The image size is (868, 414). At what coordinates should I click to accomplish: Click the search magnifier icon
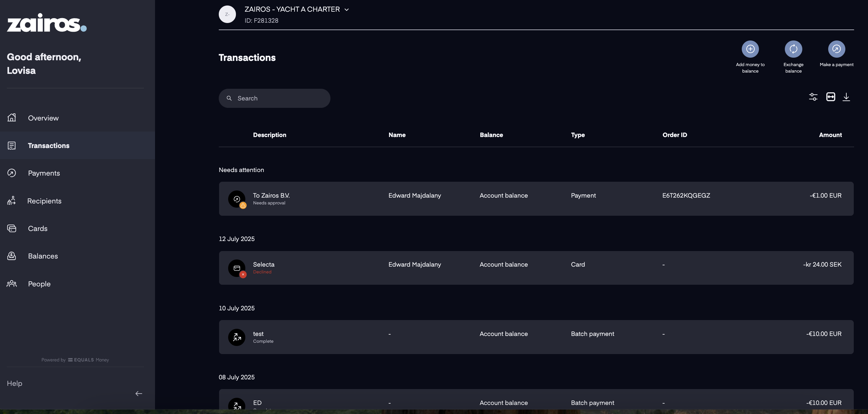tap(229, 98)
